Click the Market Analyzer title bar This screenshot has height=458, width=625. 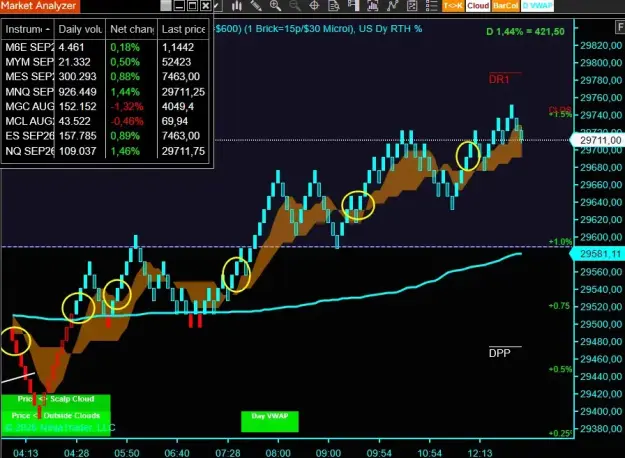(x=107, y=6)
